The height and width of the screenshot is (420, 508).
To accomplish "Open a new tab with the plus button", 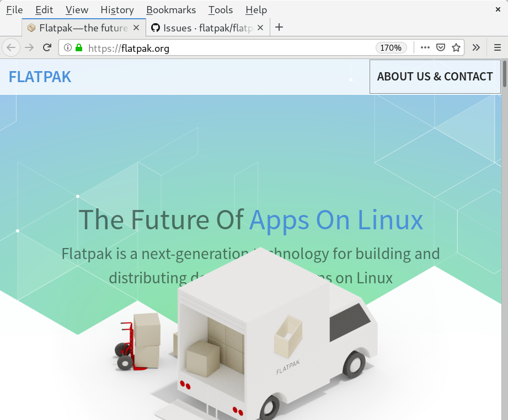I will (x=279, y=27).
